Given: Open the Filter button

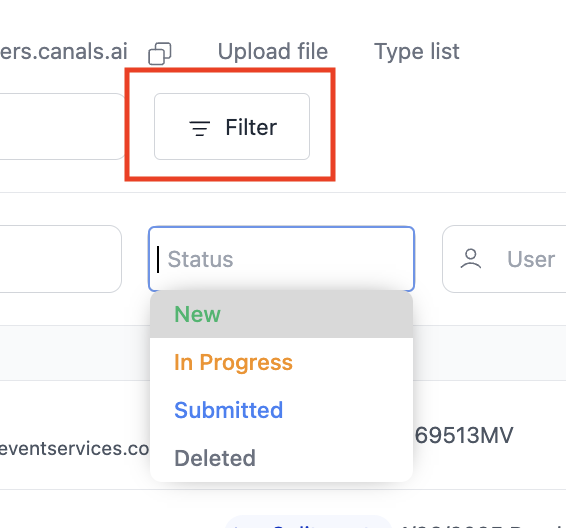Looking at the screenshot, I should [x=232, y=126].
